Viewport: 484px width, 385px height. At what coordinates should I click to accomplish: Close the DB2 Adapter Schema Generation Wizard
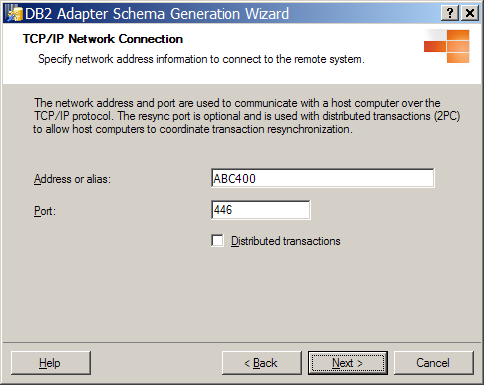point(470,13)
